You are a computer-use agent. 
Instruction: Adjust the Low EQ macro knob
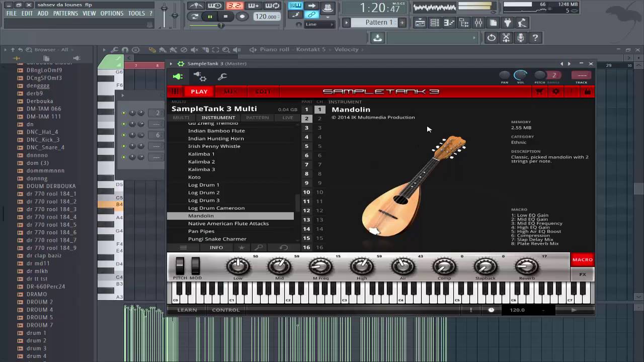[x=238, y=266]
